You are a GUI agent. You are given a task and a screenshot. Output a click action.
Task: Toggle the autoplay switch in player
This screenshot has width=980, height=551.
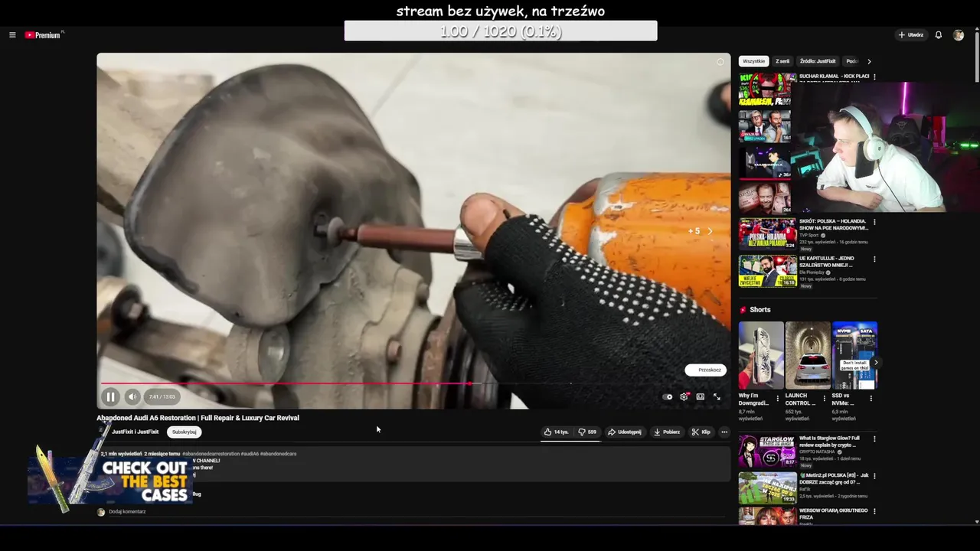click(x=668, y=396)
